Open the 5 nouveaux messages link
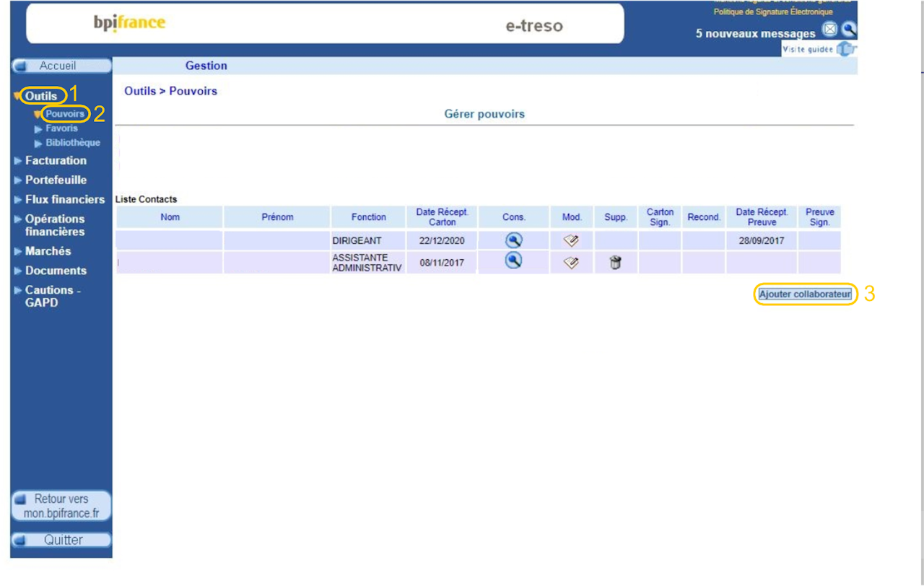This screenshot has height=586, width=924. (756, 33)
